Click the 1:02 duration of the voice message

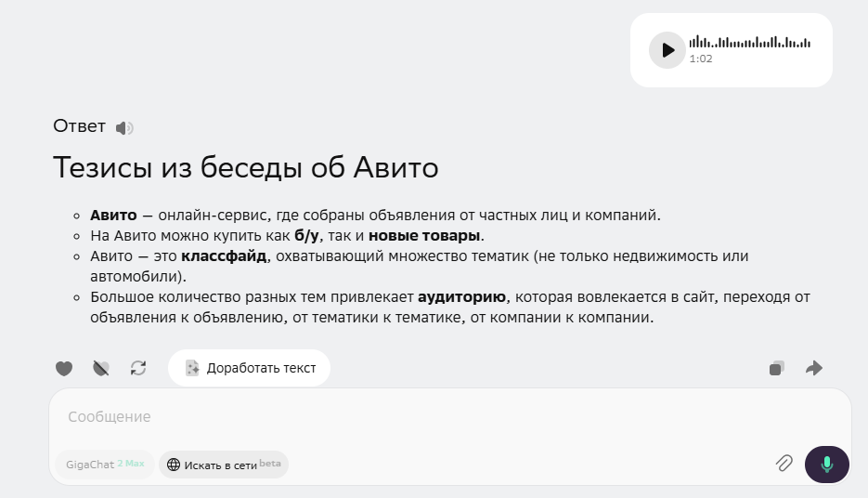tap(701, 59)
